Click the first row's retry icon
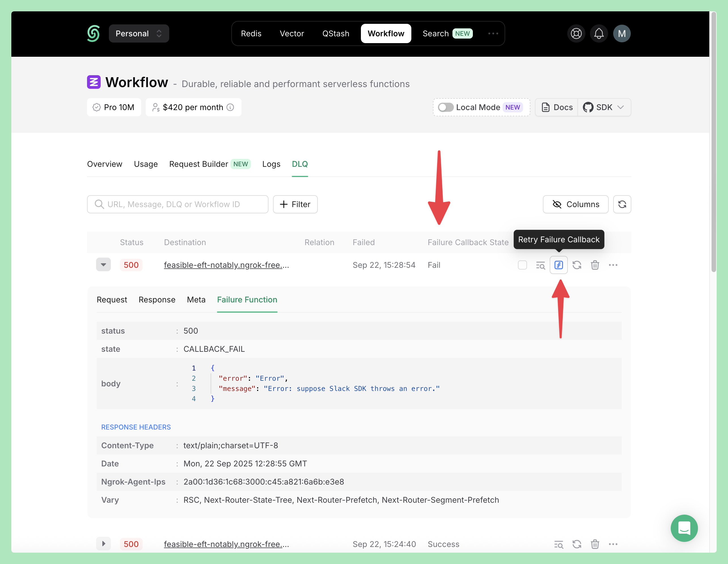Image resolution: width=728 pixels, height=564 pixels. pyautogui.click(x=577, y=265)
